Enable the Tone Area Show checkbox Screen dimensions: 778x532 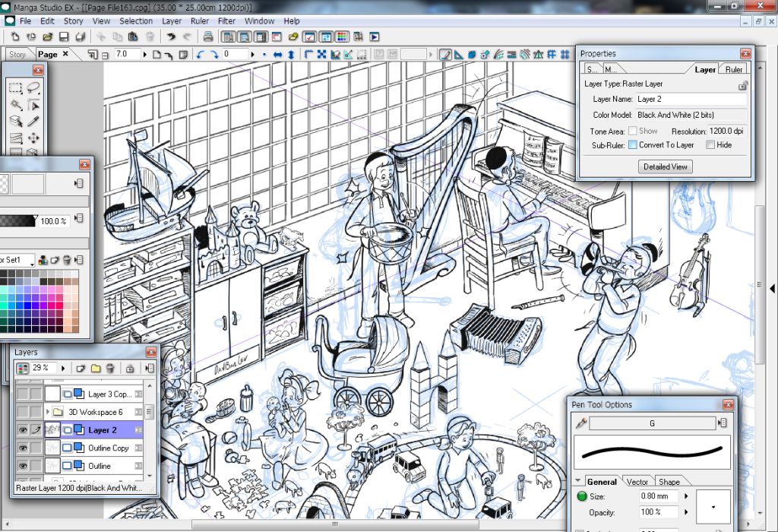click(x=633, y=131)
